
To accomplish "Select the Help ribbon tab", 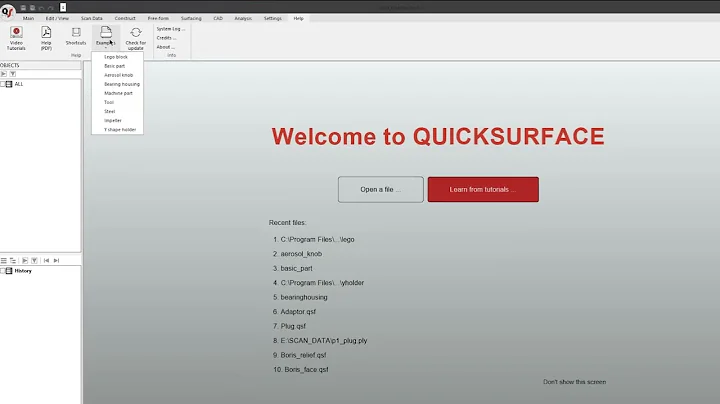I will [x=298, y=18].
